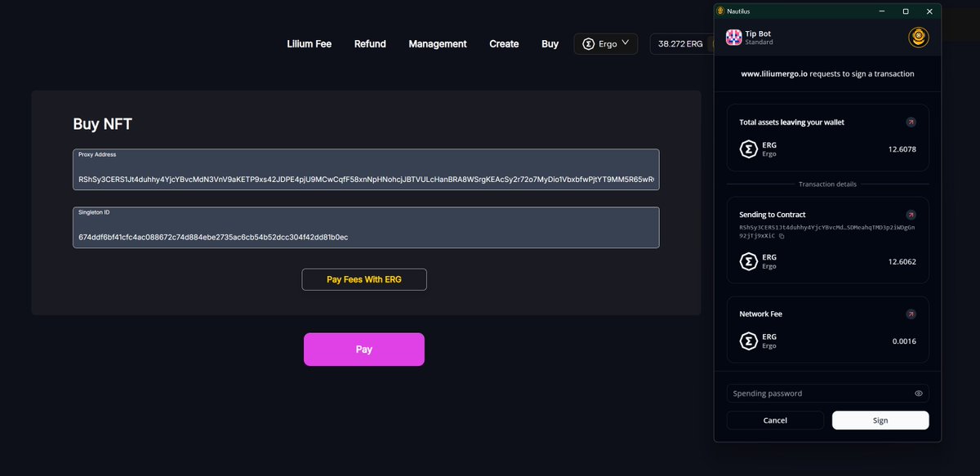Click the Tip Bot wallet name
The width and height of the screenshot is (980, 476).
point(758,33)
